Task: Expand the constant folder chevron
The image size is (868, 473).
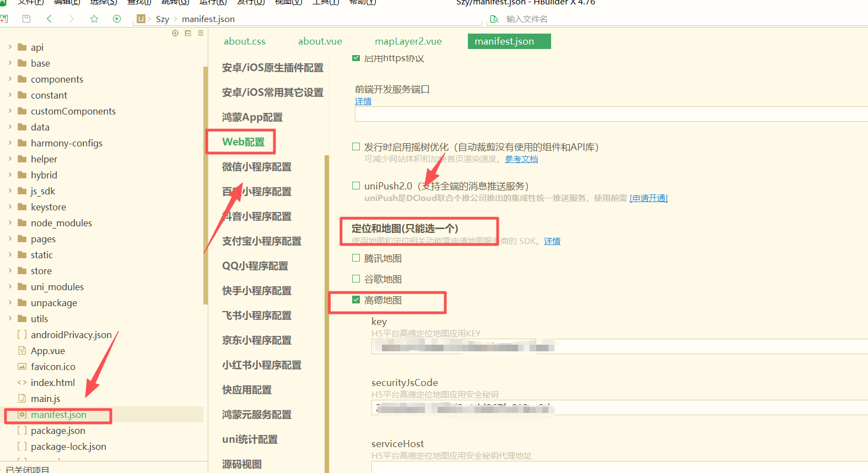Action: [x=10, y=95]
